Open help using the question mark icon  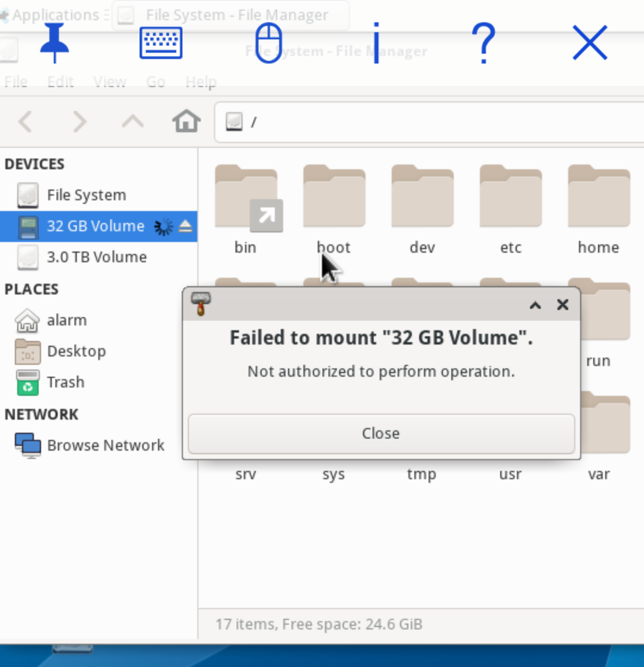(x=483, y=43)
